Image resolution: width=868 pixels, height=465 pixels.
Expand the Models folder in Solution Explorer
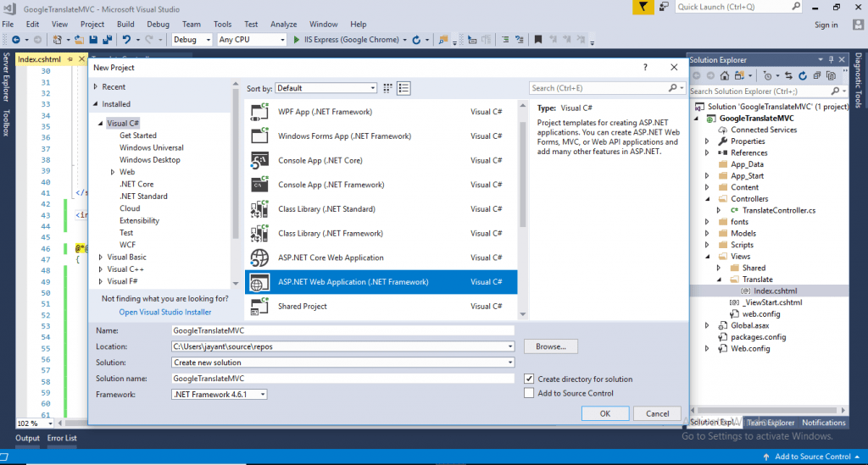pyautogui.click(x=707, y=233)
